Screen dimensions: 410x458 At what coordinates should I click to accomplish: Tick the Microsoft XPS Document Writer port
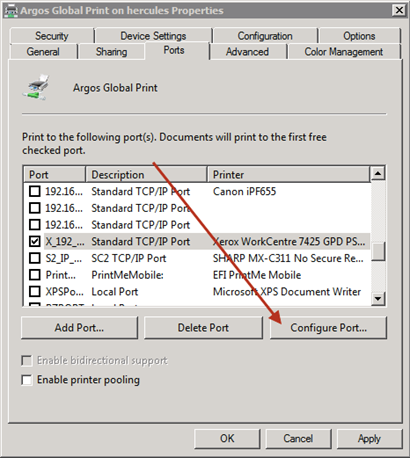35,291
